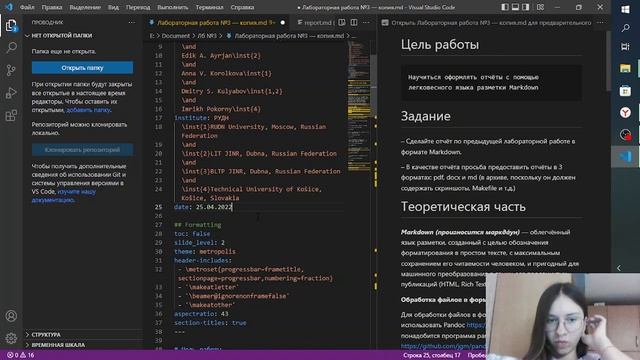The image size is (640, 360).
Task: Open the 'Document' breadcrumb folder
Action: (176, 36)
